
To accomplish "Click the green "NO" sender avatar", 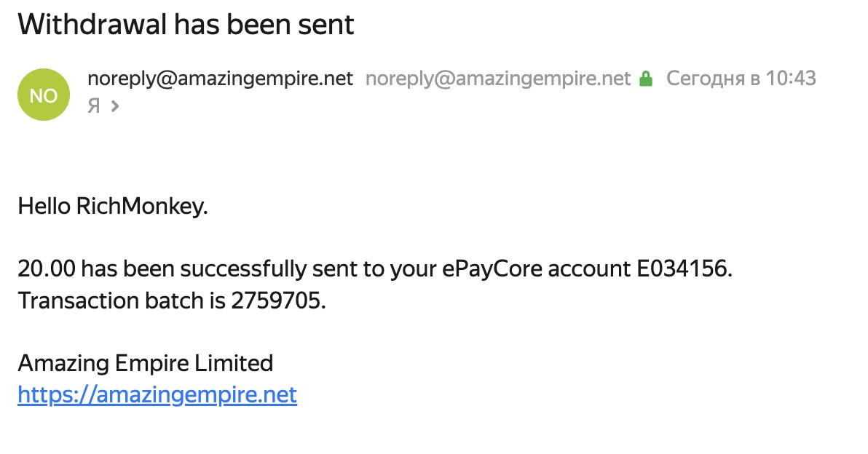I will 44,95.
